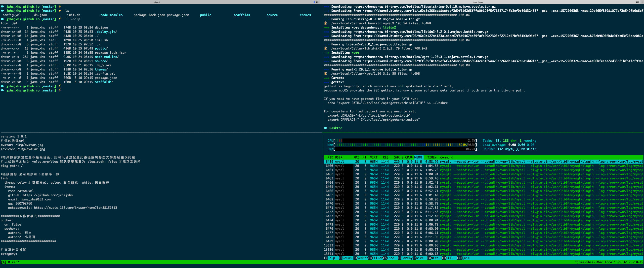Sort htop by the PID column header
The height and width of the screenshot is (268, 644).
(330, 158)
